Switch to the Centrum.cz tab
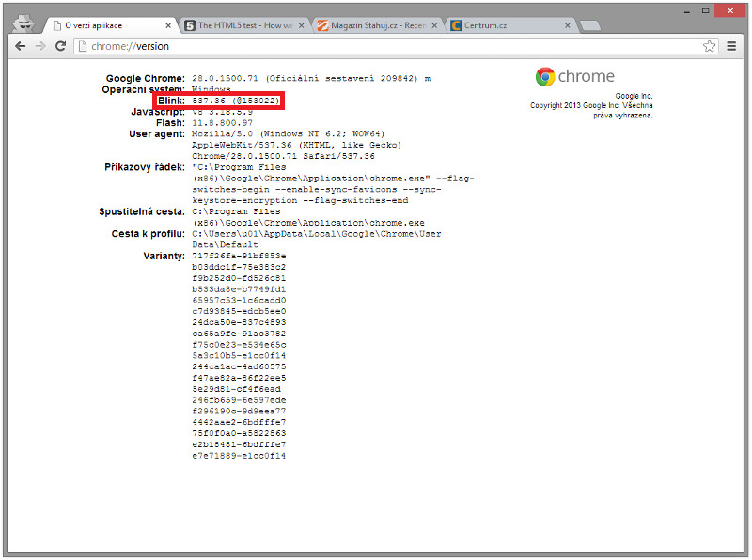The width and height of the screenshot is (752, 560). click(x=511, y=25)
